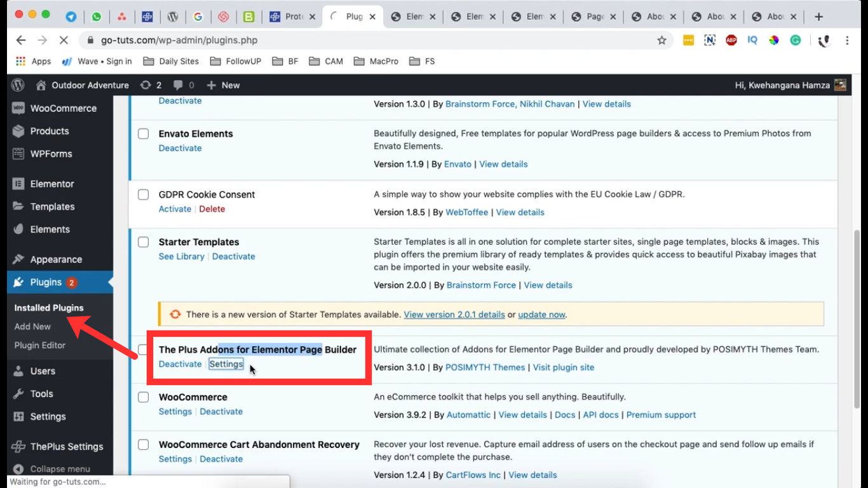This screenshot has height=488, width=868.
Task: Open the pinned green B tab
Action: click(248, 17)
